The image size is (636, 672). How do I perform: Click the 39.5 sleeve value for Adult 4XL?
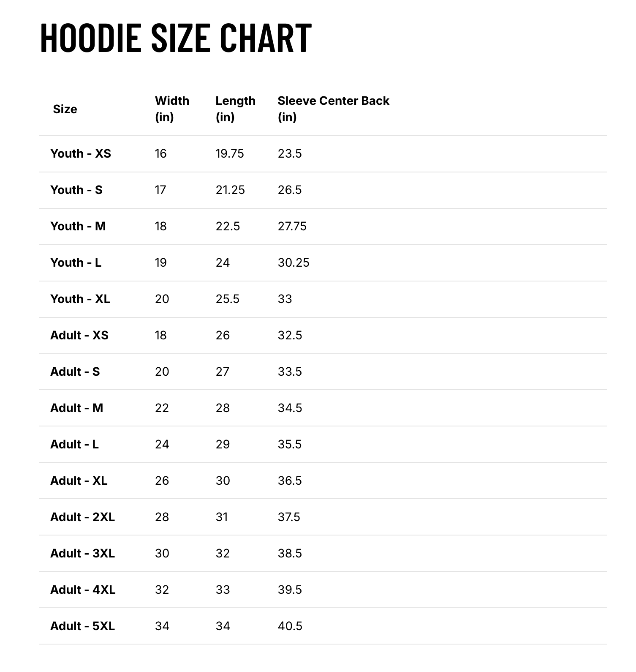pyautogui.click(x=290, y=590)
